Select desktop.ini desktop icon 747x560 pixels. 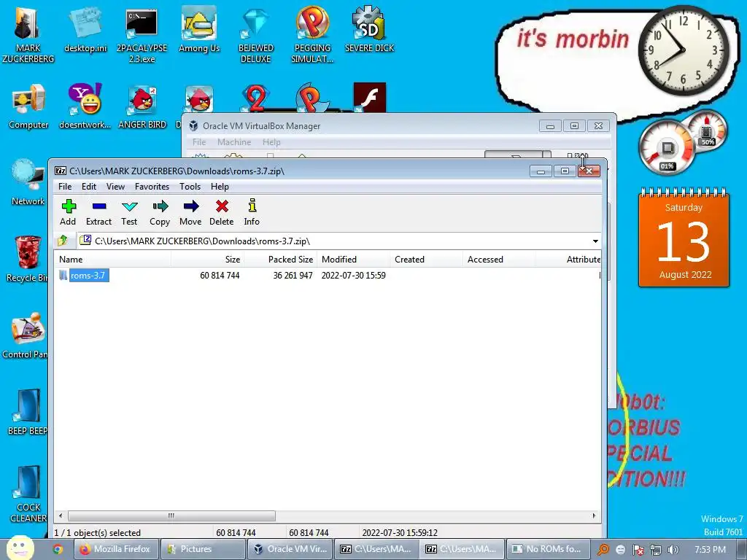[85, 29]
